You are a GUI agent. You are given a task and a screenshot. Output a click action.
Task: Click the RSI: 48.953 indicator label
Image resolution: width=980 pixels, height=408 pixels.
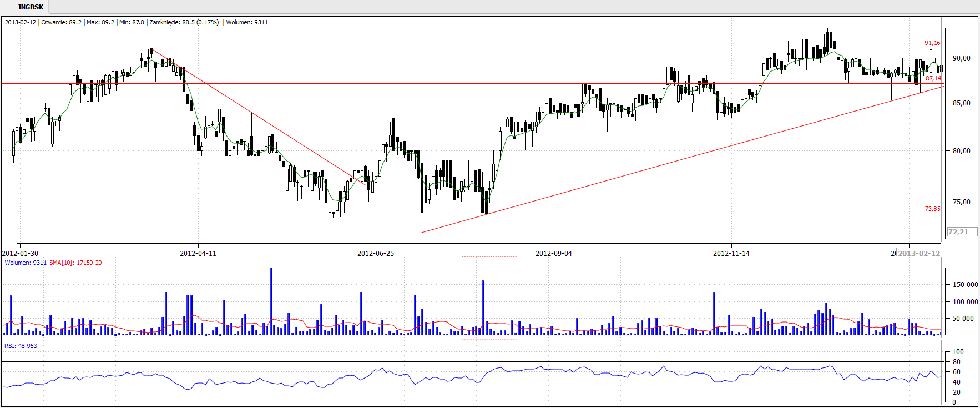pyautogui.click(x=21, y=346)
